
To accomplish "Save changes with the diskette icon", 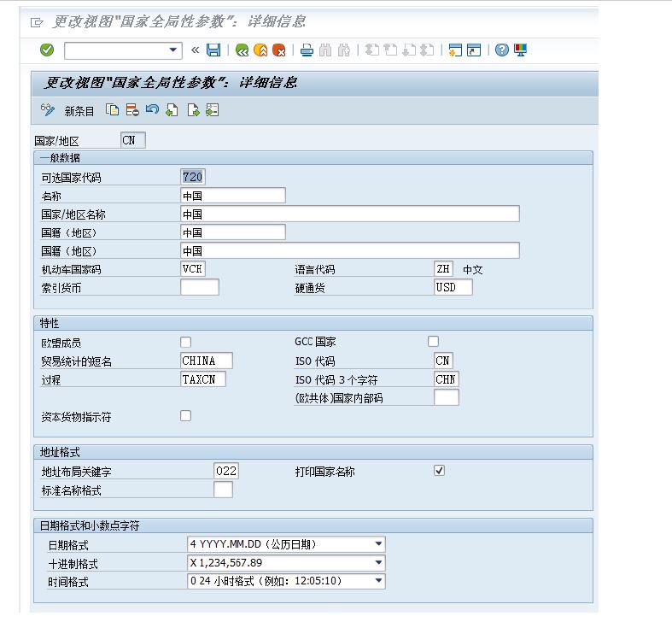I will [213, 50].
